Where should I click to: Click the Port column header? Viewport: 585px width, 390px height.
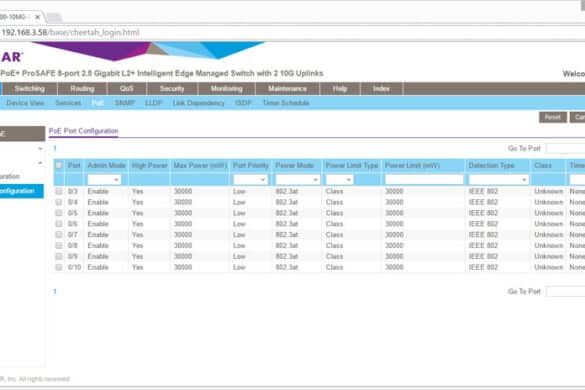(74, 165)
